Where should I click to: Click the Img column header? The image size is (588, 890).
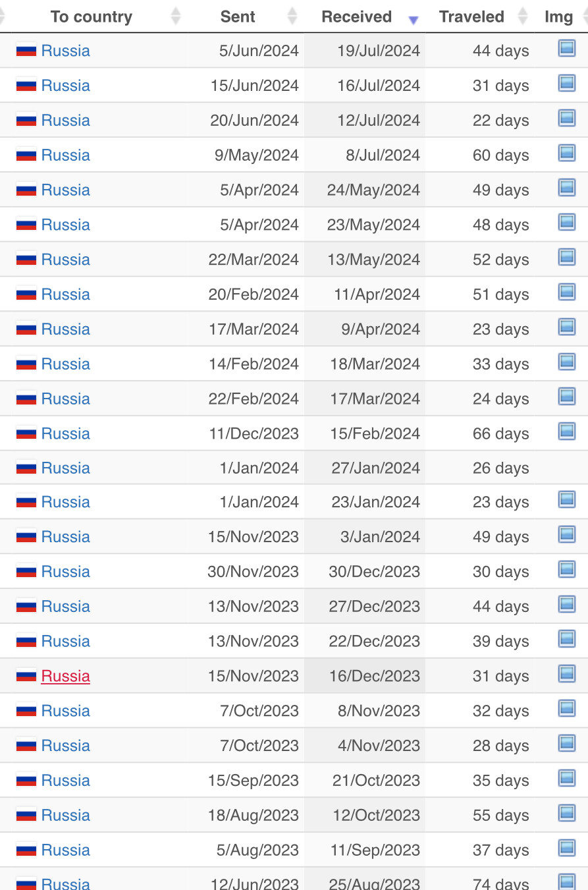(558, 17)
